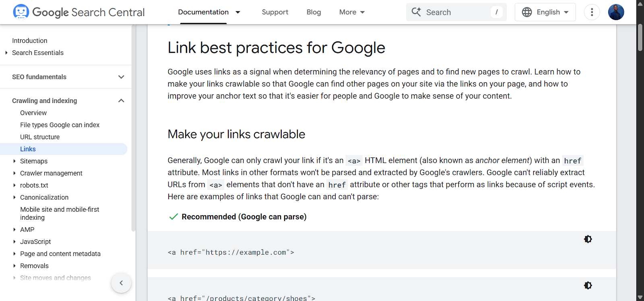Click the 'Make your links crawlable' heading
Screen dimensions: 644x301
[x=236, y=134]
